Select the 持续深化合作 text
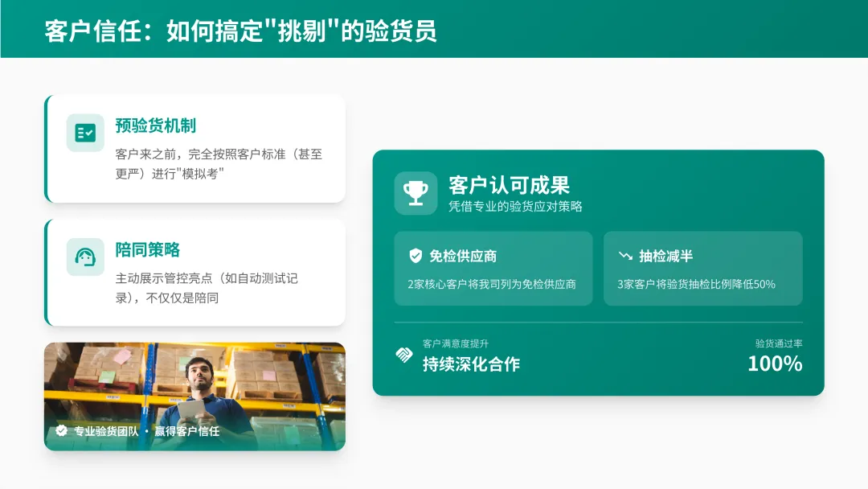 (x=471, y=364)
